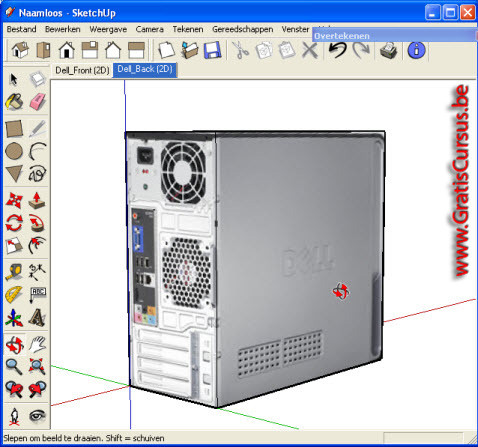Activate the Orbit tool in the left toolbar
This screenshot has height=447, width=478.
[15, 344]
